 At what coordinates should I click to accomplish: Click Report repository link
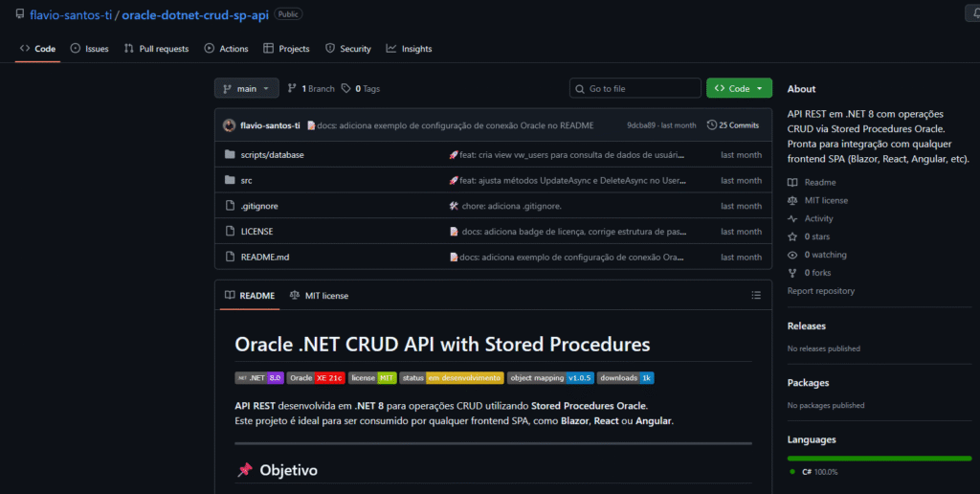coord(821,291)
